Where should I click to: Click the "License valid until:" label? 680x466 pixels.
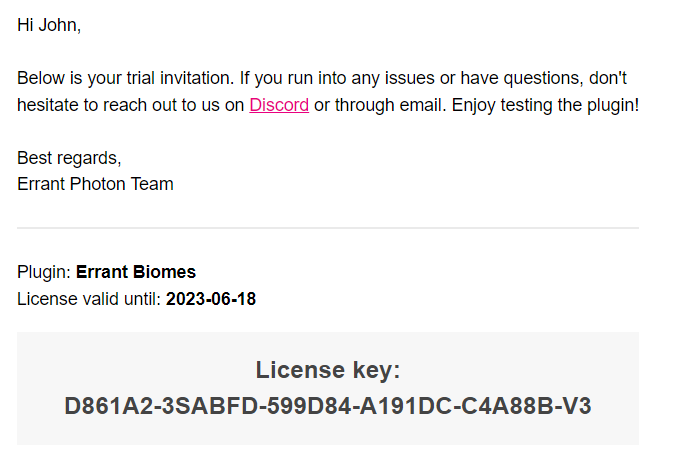89,298
